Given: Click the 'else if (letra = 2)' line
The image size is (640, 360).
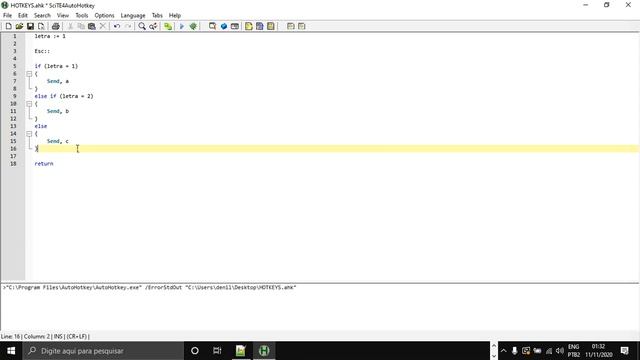Looking at the screenshot, I should pyautogui.click(x=64, y=96).
